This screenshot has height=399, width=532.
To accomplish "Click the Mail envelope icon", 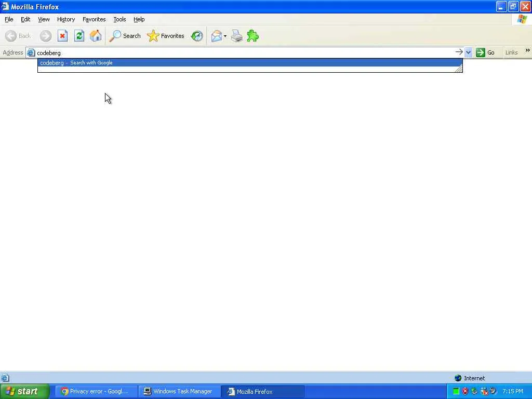I will 217,36.
